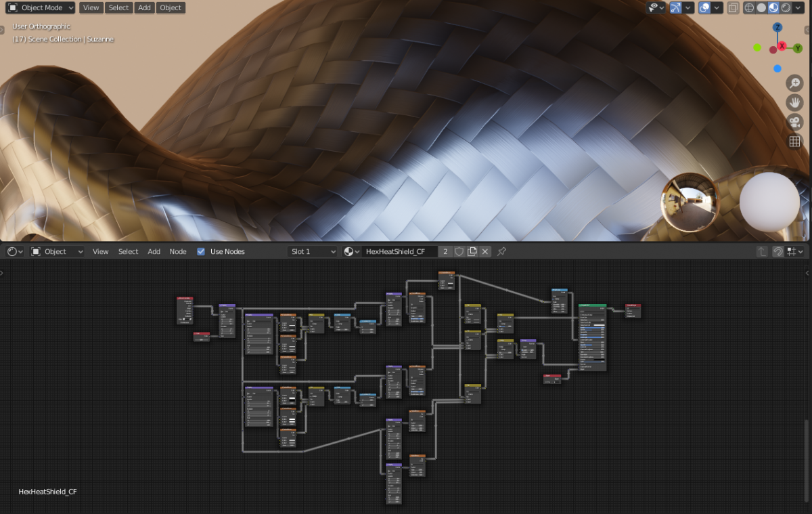
Task: Select solid viewport shading
Action: point(761,8)
